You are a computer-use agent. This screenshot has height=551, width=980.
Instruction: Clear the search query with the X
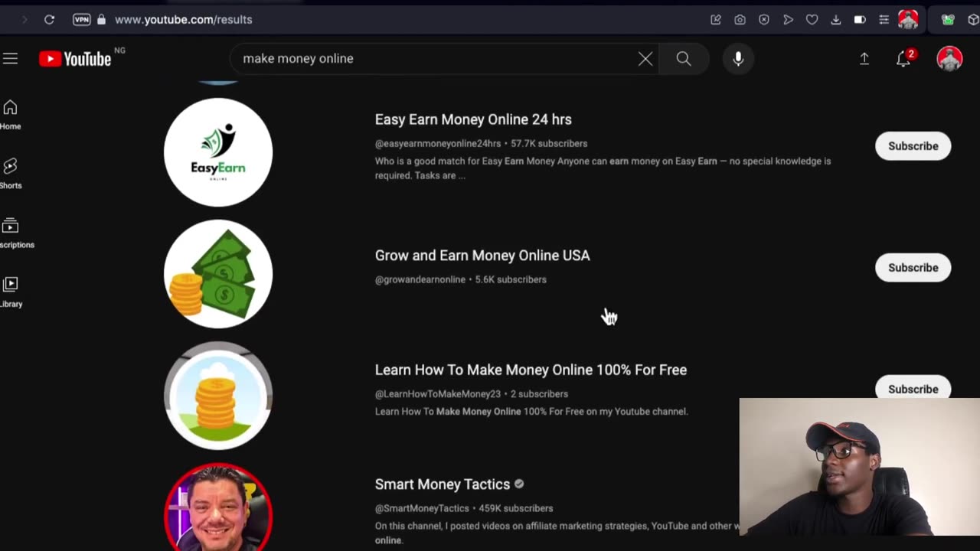[645, 59]
